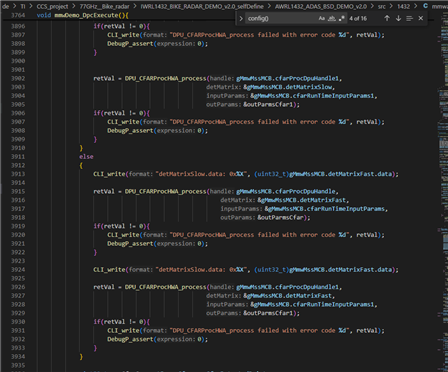The width and height of the screenshot is (448, 372).
Task: Click the closing brace on line 3934
Action: pos(81,357)
